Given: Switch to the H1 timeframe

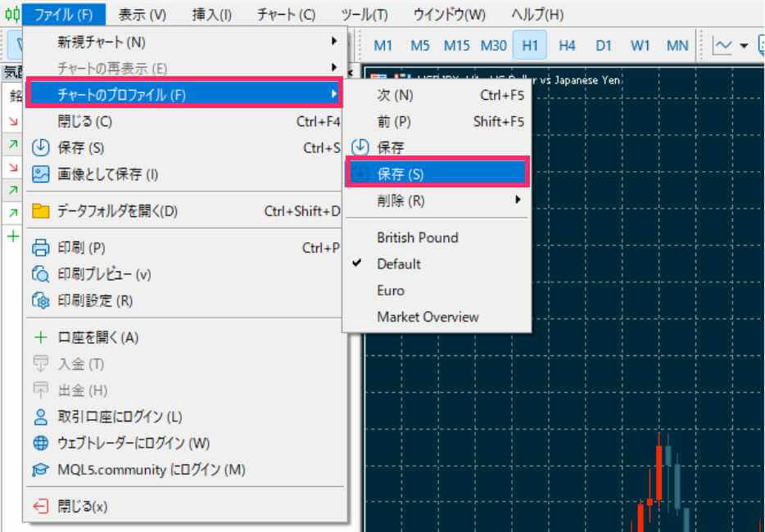Looking at the screenshot, I should 530,46.
